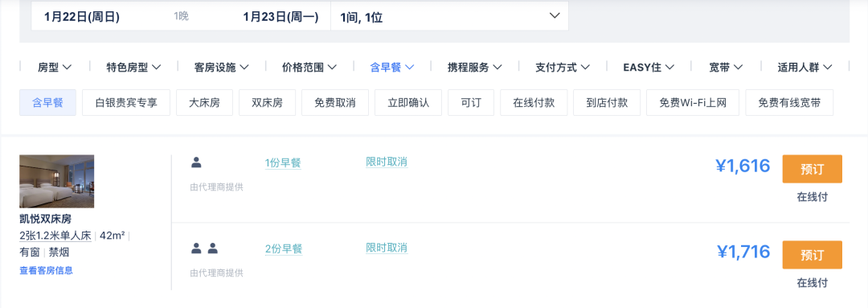The width and height of the screenshot is (868, 308).
Task: Open the 2份早餐 breakfast details
Action: 284,248
